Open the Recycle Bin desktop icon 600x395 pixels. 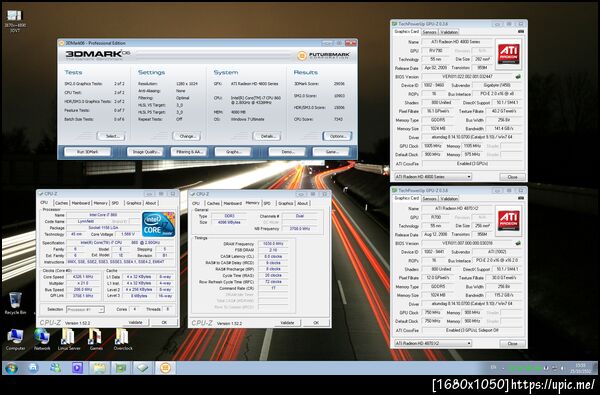(x=15, y=303)
